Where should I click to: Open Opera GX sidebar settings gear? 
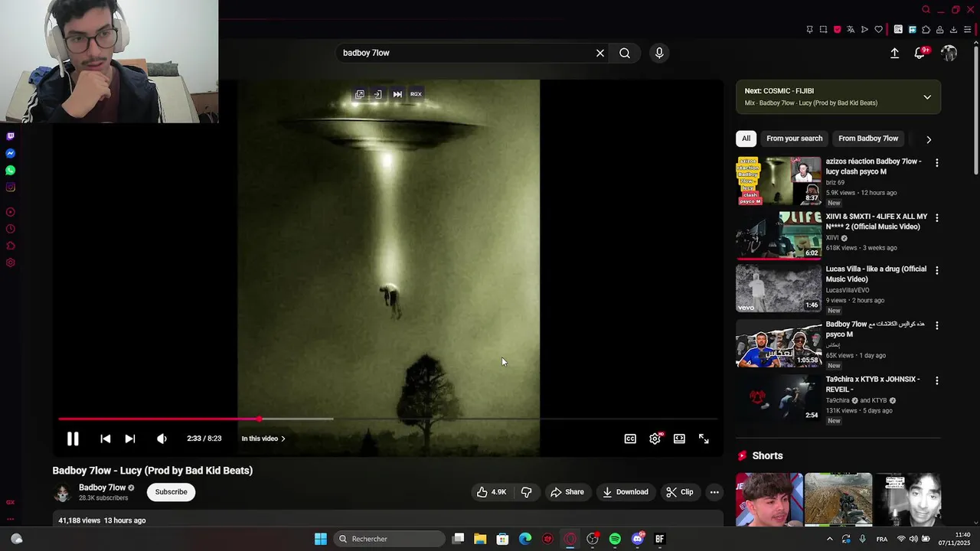pyautogui.click(x=10, y=262)
